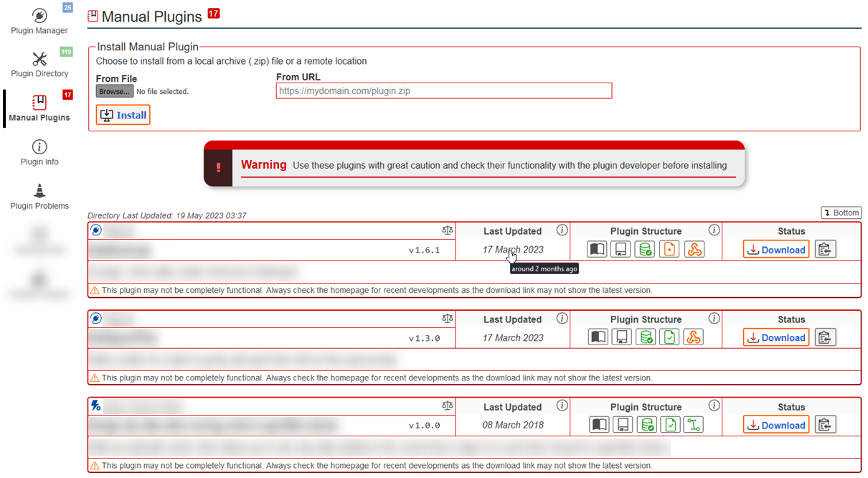Screen dimensions: 868x478
Task: Click green database icon for v1.0.0 plugin
Action: point(646,425)
